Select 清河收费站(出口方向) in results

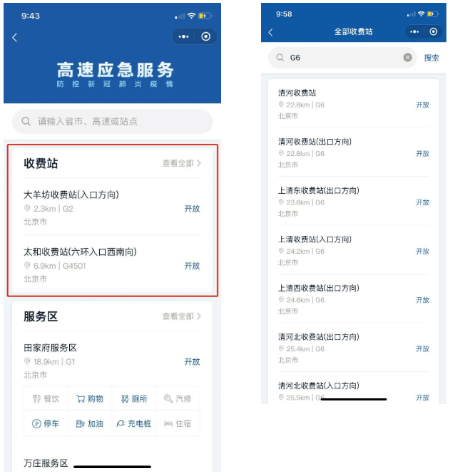pyautogui.click(x=354, y=152)
